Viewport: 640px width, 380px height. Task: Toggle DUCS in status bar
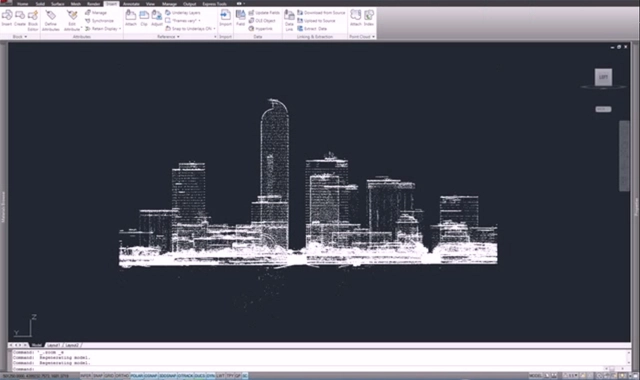click(x=200, y=376)
